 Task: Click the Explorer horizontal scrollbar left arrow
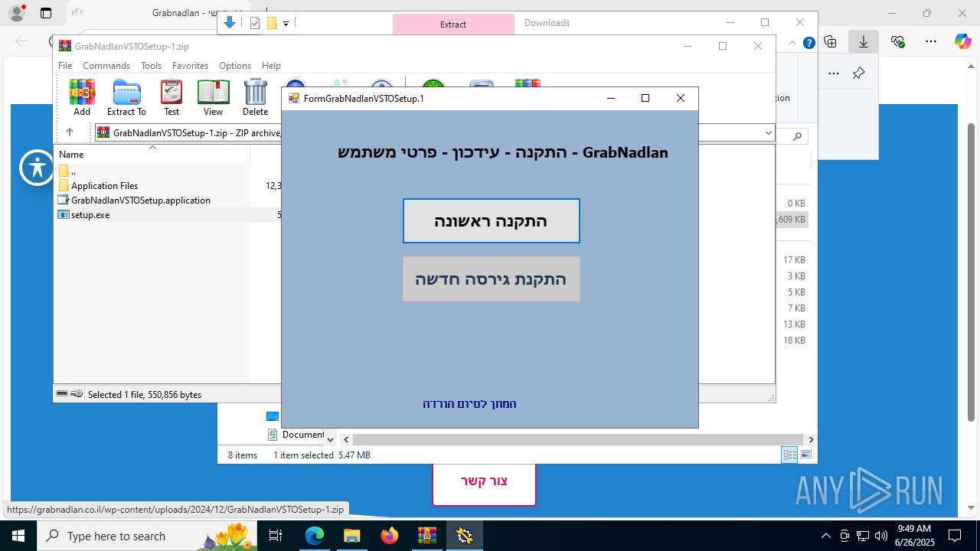click(x=346, y=439)
